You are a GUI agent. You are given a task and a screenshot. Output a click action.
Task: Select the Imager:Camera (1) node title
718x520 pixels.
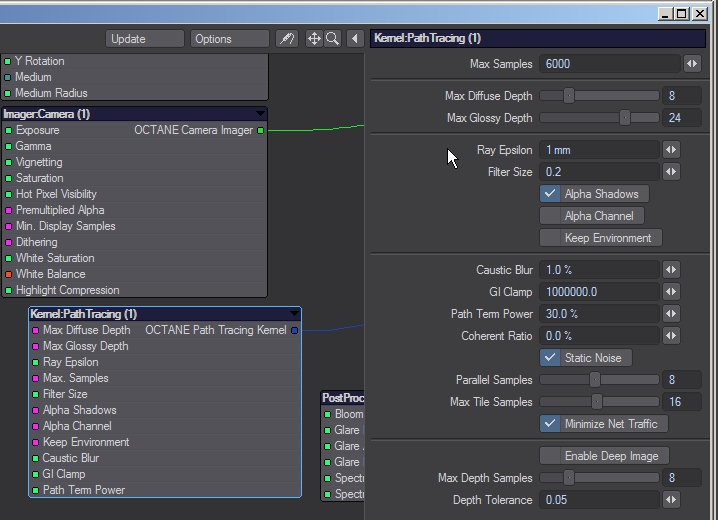47,114
